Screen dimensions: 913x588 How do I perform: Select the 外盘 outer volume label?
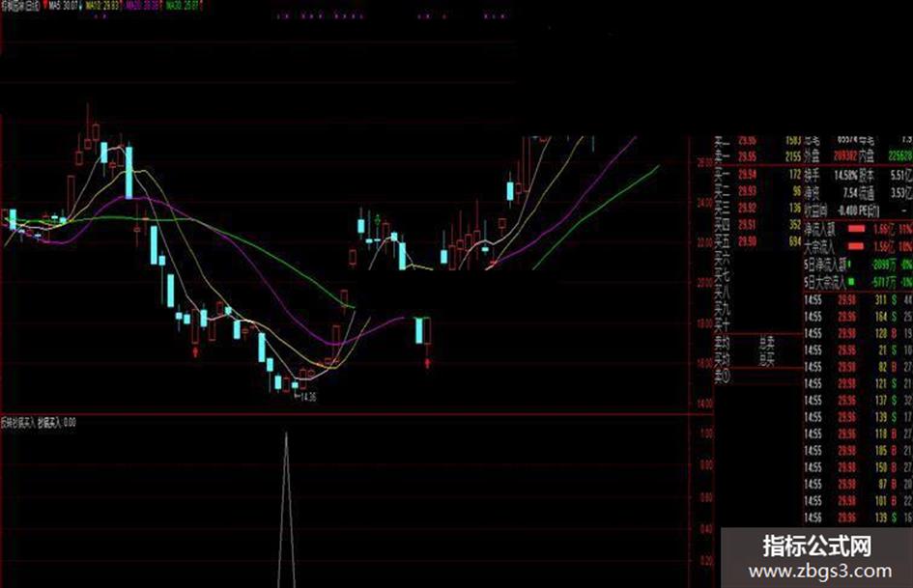pyautogui.click(x=812, y=156)
